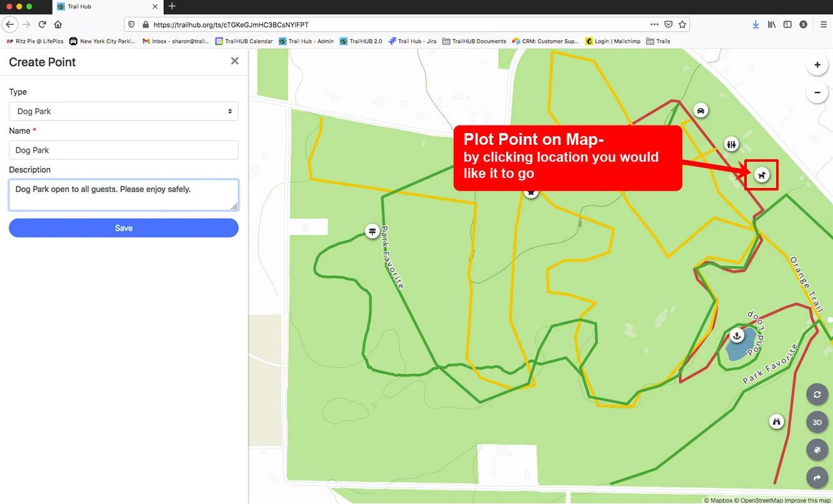Screen dimensions: 833x504
Task: Toggle the browser sidebar
Action: click(x=787, y=24)
